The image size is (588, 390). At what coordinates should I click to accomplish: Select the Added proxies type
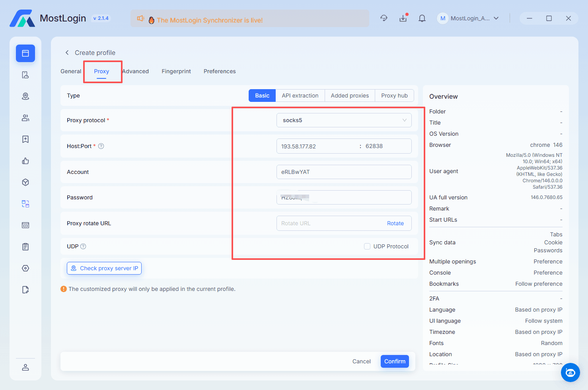pyautogui.click(x=350, y=96)
